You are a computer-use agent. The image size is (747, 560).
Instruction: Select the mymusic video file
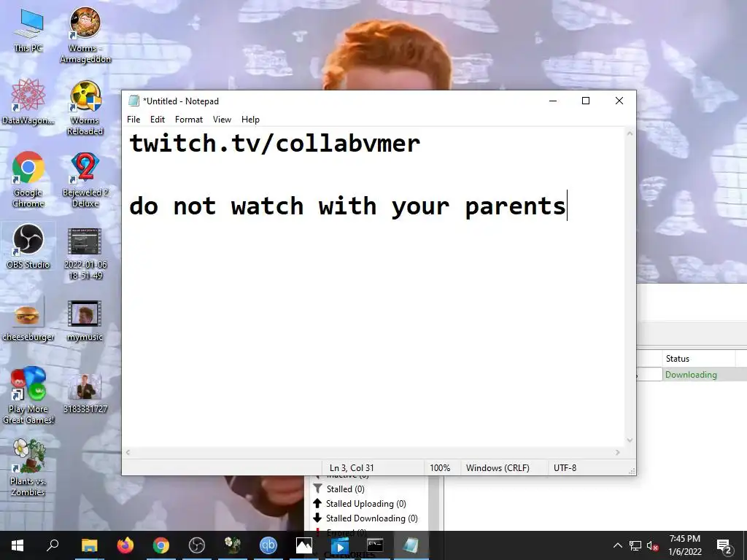click(x=85, y=321)
